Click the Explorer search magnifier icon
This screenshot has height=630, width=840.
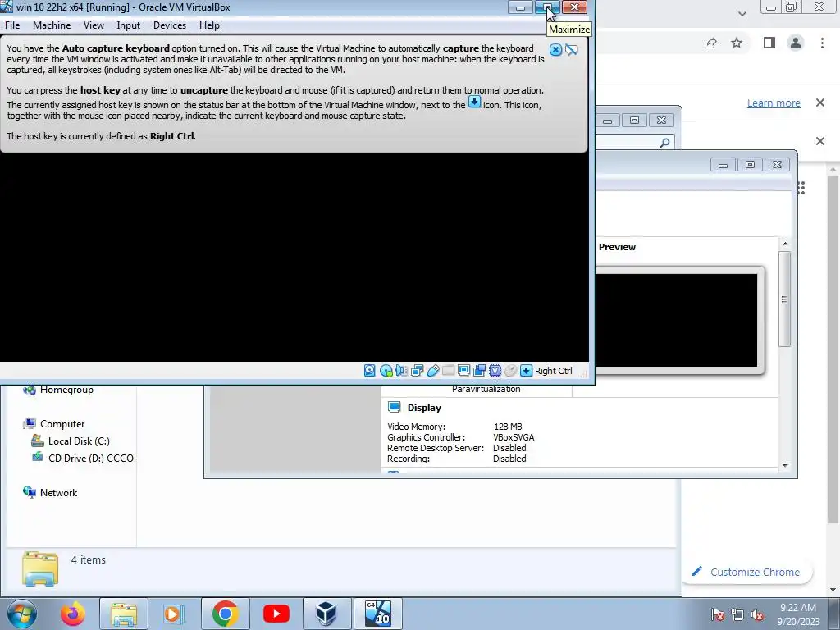[x=664, y=143]
